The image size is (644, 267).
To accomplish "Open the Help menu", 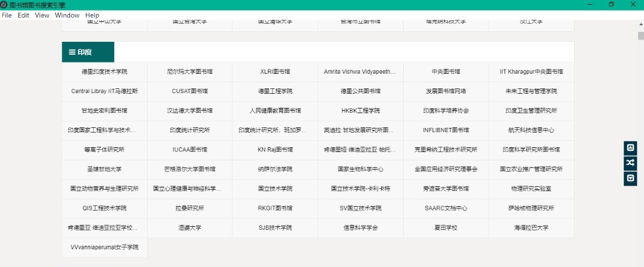I will click(92, 15).
